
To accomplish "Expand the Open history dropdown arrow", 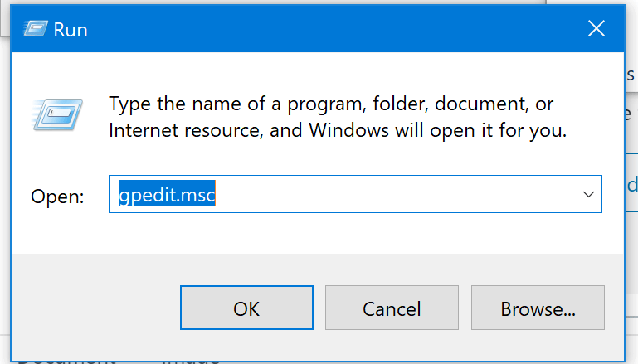I will click(x=588, y=194).
